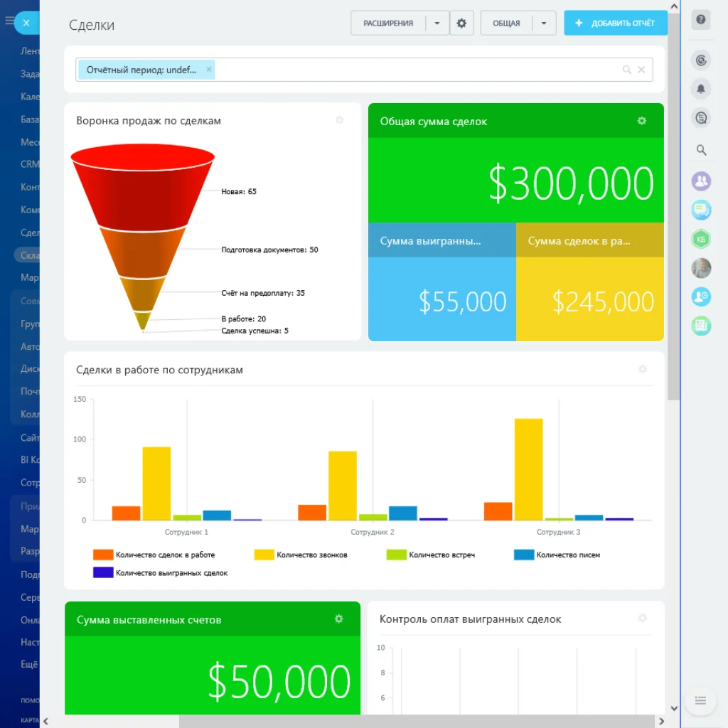Click the orange legend swatch for сделок в работе
This screenshot has width=728, height=728.
(103, 555)
